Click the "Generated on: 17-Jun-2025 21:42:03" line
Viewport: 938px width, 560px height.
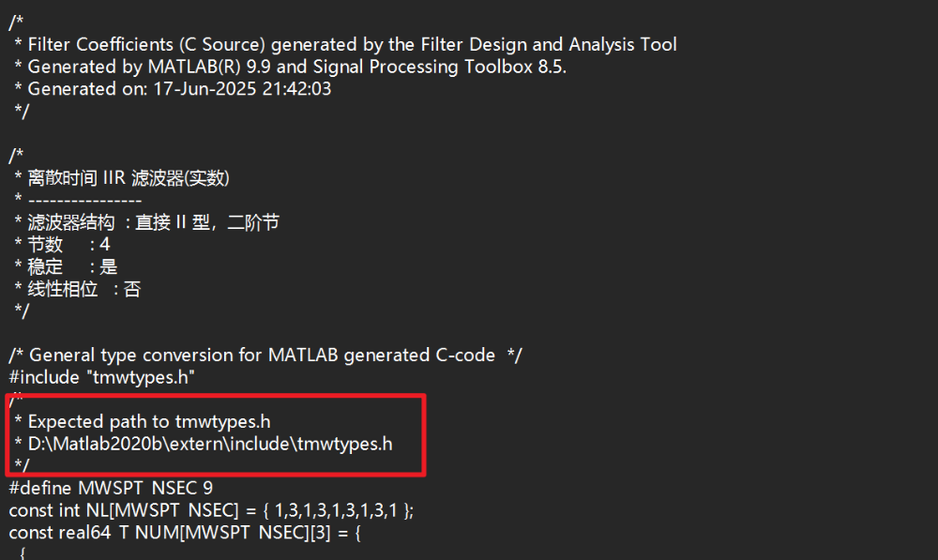pyautogui.click(x=179, y=89)
